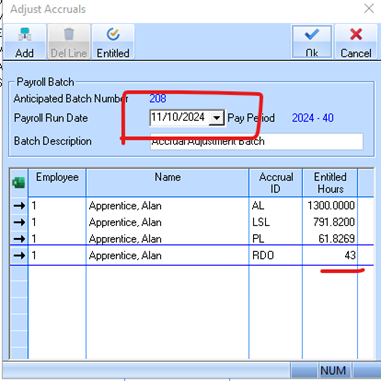Click batch number 208
This screenshot has width=381, height=381.
tap(158, 99)
